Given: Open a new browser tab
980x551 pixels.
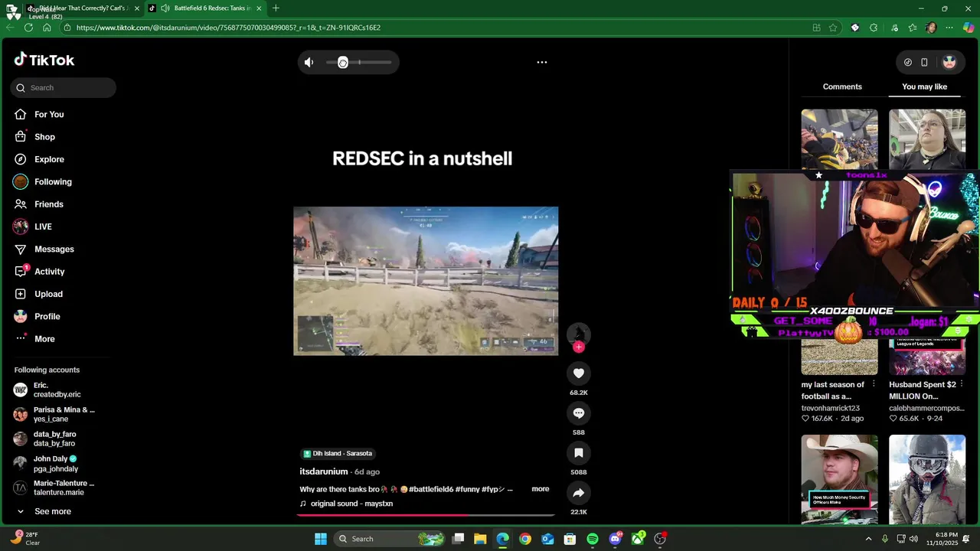Looking at the screenshot, I should point(276,8).
